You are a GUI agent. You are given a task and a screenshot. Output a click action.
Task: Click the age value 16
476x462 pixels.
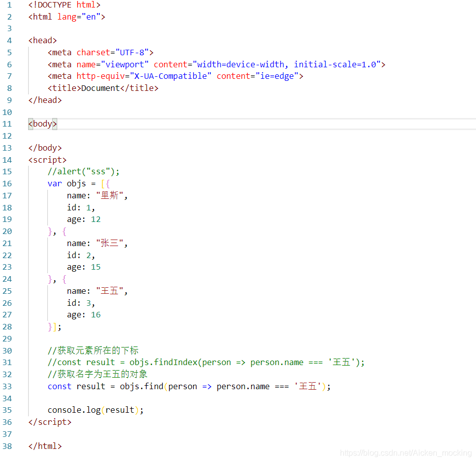point(95,315)
